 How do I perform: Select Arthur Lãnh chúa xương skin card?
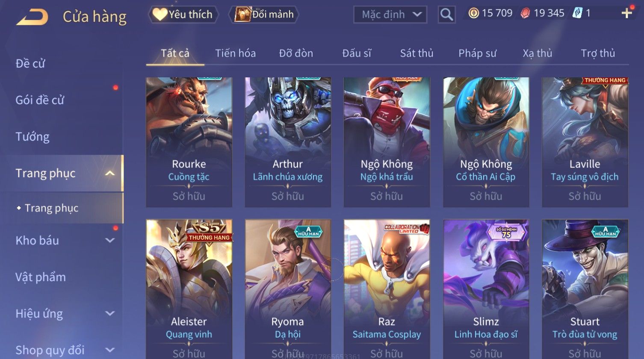(288, 142)
